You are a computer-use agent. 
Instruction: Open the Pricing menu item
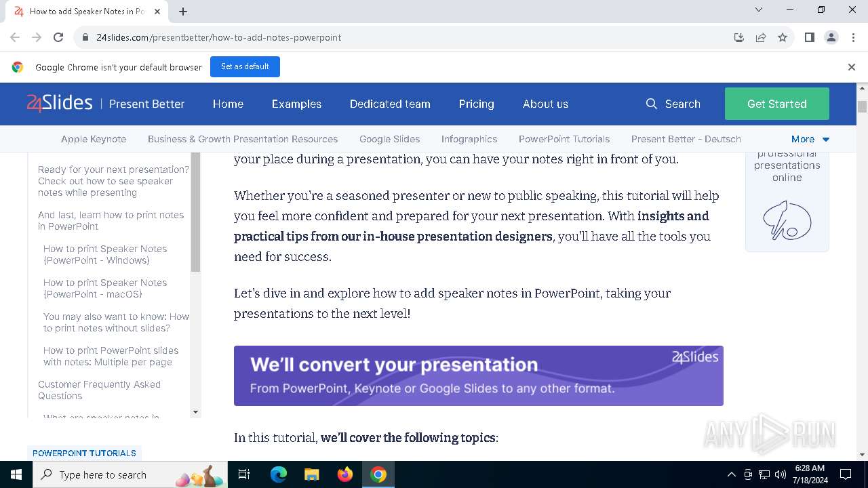tap(476, 104)
